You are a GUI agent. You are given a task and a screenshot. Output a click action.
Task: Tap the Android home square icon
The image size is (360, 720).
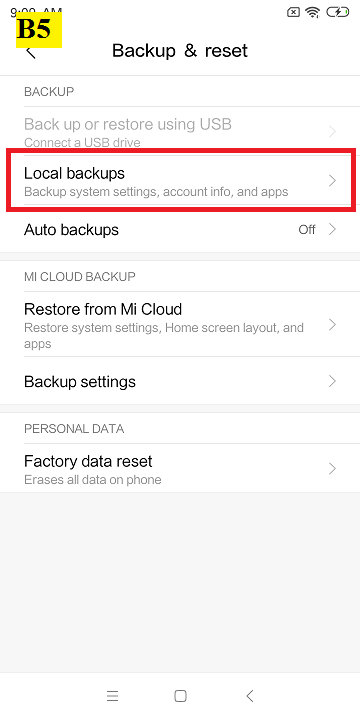(x=180, y=696)
